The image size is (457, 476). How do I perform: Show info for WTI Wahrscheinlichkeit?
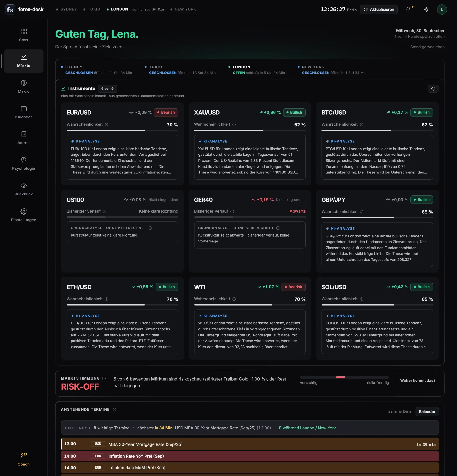(234, 299)
